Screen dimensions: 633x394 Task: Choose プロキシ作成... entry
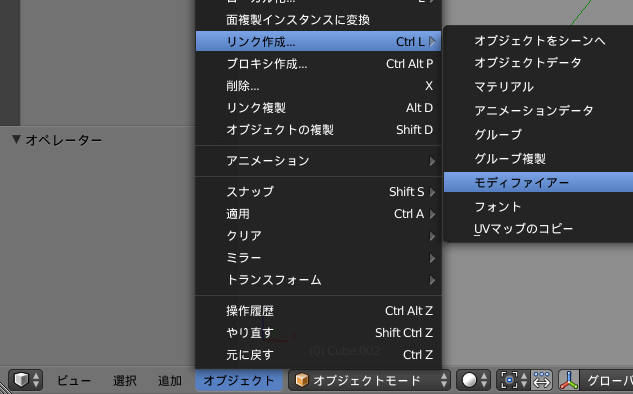(319, 64)
